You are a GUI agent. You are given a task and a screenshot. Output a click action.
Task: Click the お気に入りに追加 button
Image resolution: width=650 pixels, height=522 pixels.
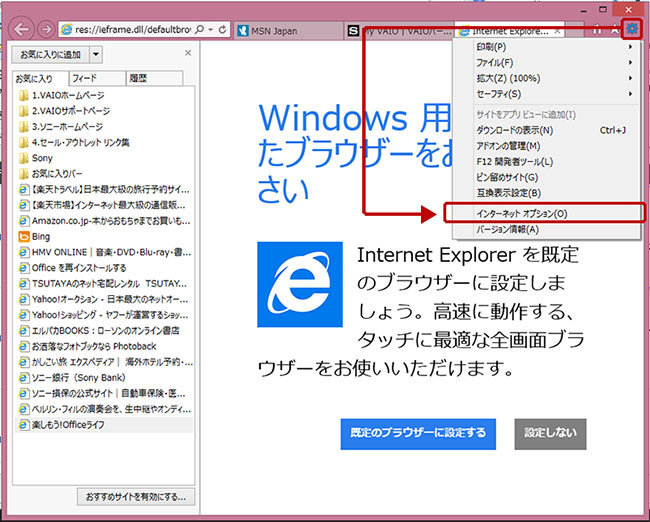coord(51,54)
